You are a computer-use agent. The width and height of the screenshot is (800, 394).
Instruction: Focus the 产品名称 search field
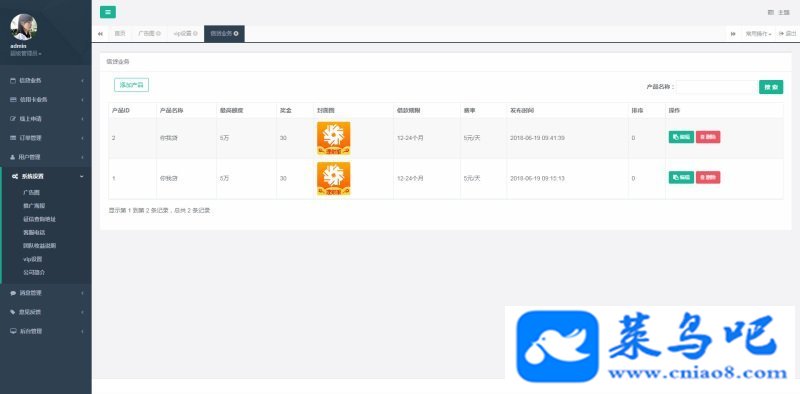[717, 87]
